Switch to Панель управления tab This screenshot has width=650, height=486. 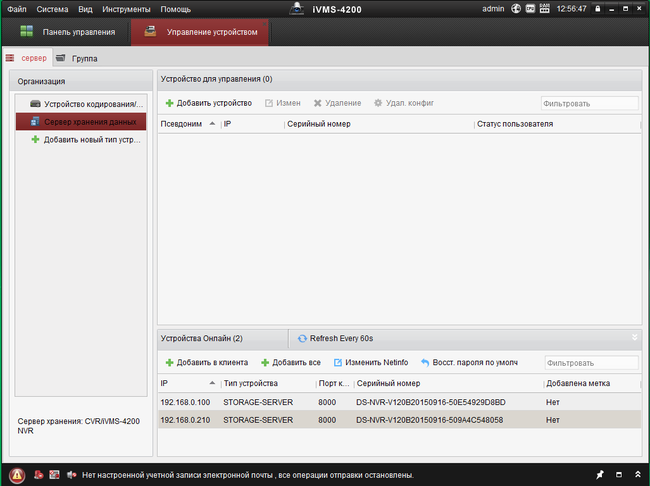(68, 32)
